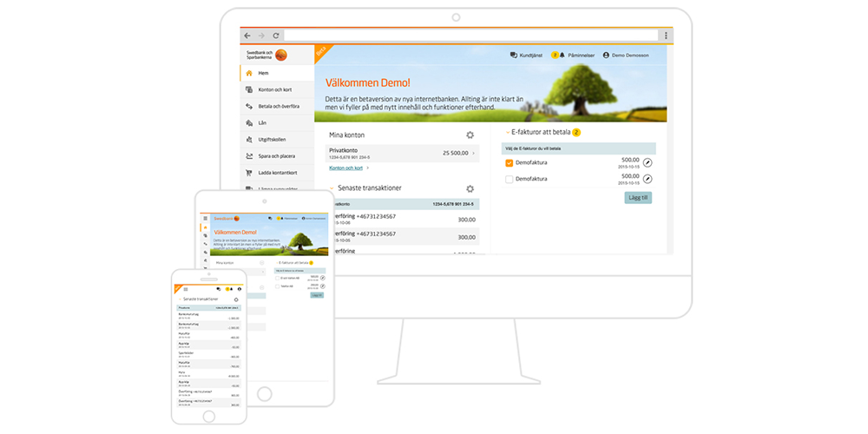Edit the checked Demofaktura with its pencil icon
The image size is (868, 434).
tap(648, 163)
